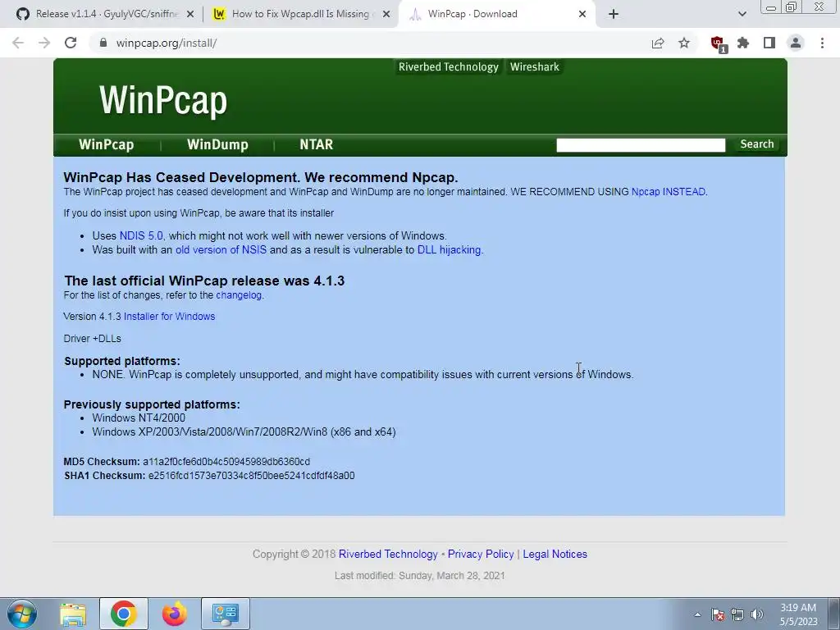Image resolution: width=840 pixels, height=630 pixels.
Task: Open the changelog link
Action: point(239,295)
